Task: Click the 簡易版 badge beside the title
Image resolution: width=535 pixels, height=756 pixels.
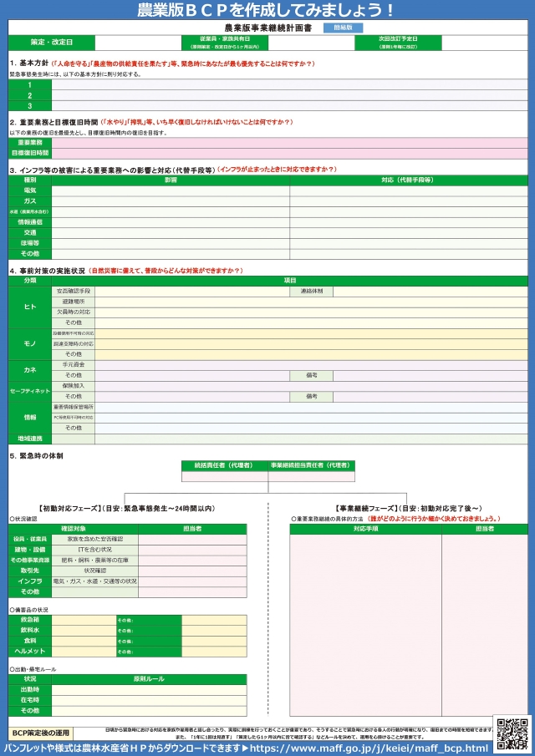Action: click(343, 28)
